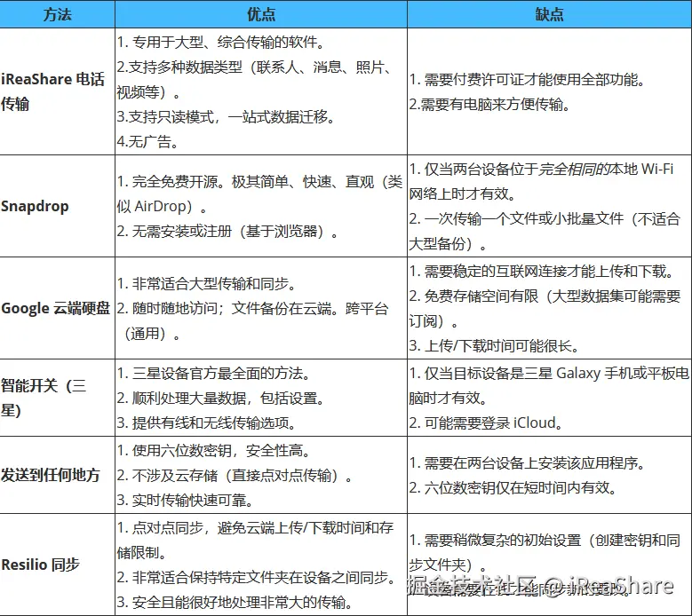Viewport: 692px width, 616px height.
Task: Click text 安全且能很好地处理非常大的传输
Action: 239,602
